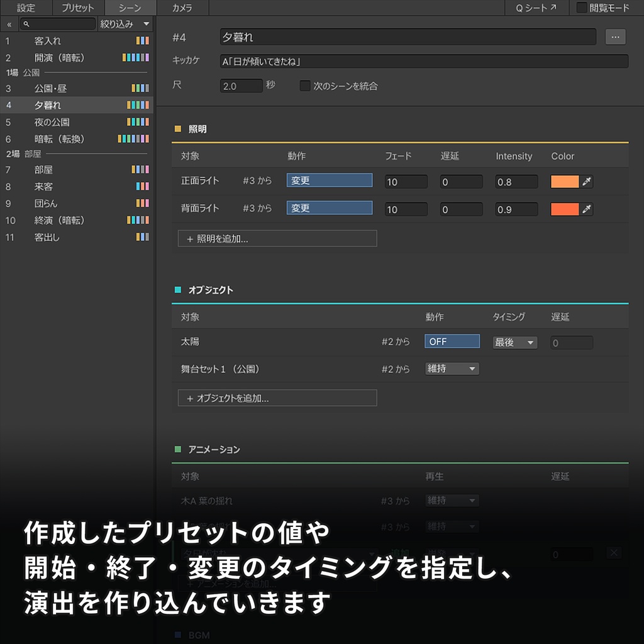This screenshot has width=644, height=644.
Task: Open 維持 dropdown for 舞台セット１
Action: click(452, 369)
